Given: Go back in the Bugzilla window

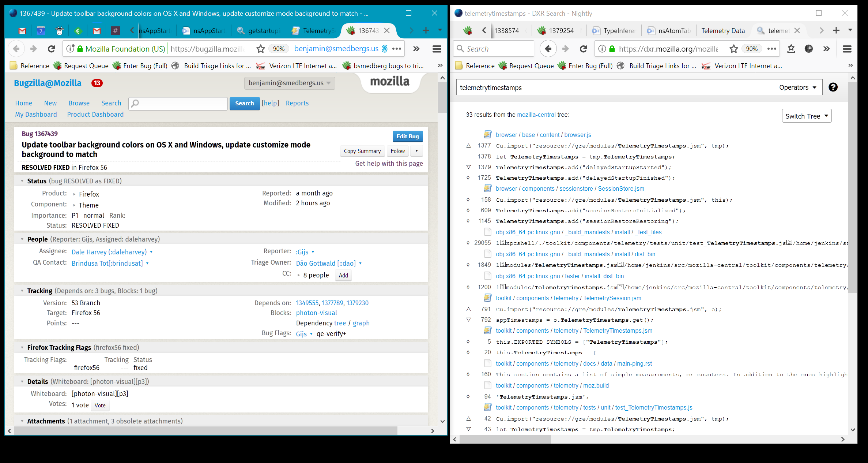Looking at the screenshot, I should point(16,49).
